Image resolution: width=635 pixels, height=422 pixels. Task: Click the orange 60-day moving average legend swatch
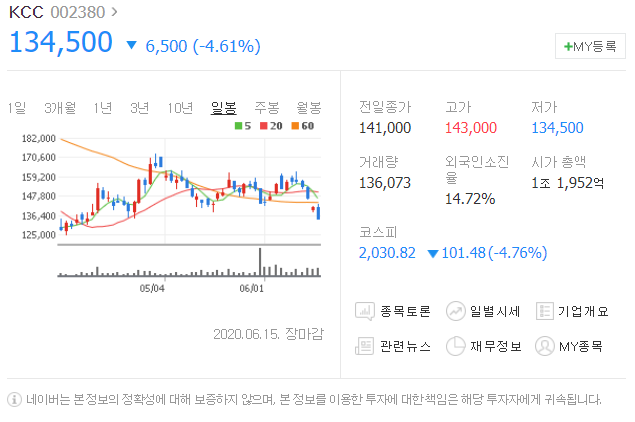point(295,126)
